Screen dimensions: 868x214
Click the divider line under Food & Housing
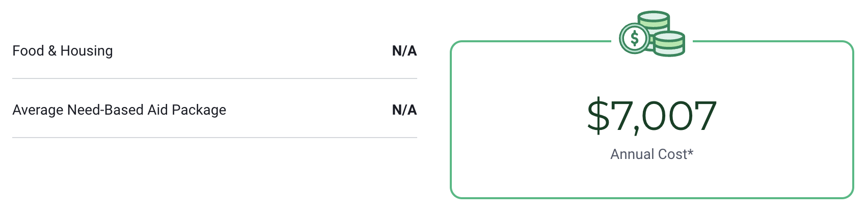click(214, 78)
